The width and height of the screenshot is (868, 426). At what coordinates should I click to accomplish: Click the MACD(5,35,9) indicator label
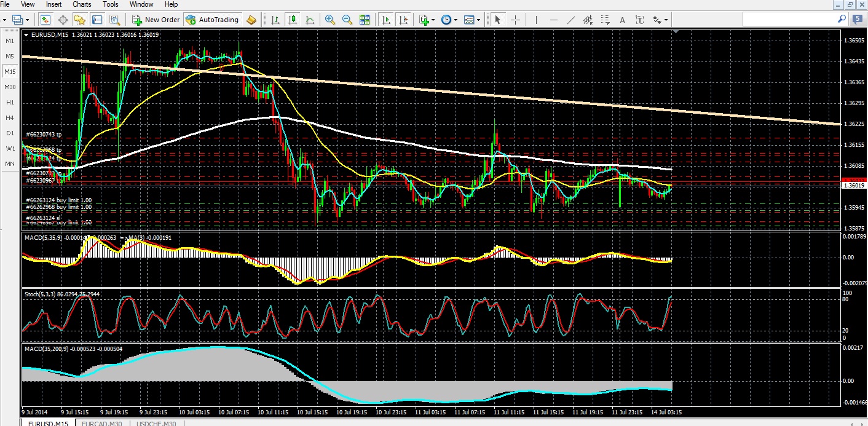coord(42,237)
